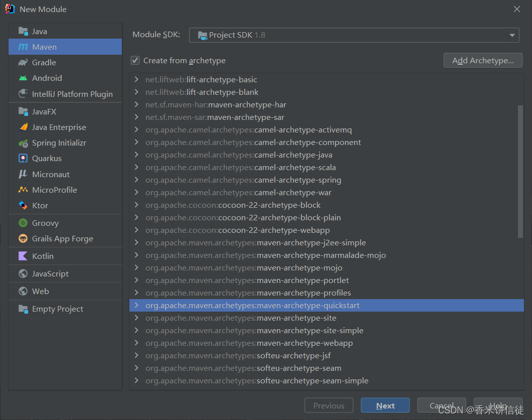The width and height of the screenshot is (532, 420).
Task: Select maven-archetype-j2ee-simple row
Action: (x=326, y=243)
